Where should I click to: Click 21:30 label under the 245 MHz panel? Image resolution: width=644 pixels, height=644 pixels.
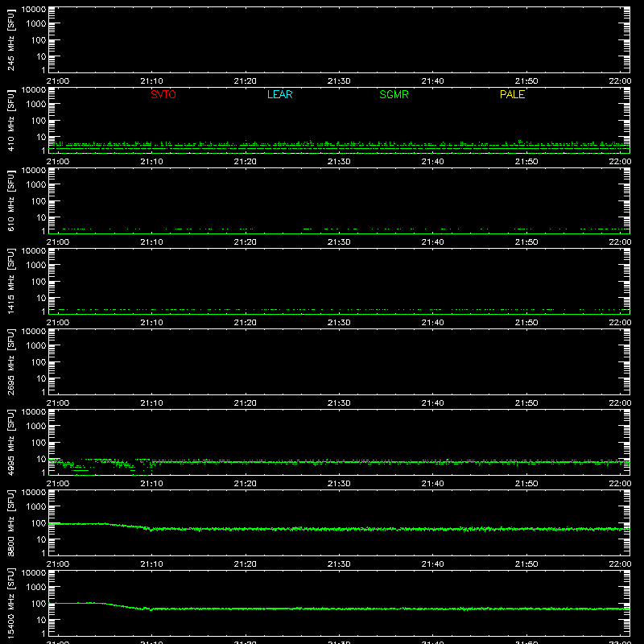click(339, 81)
